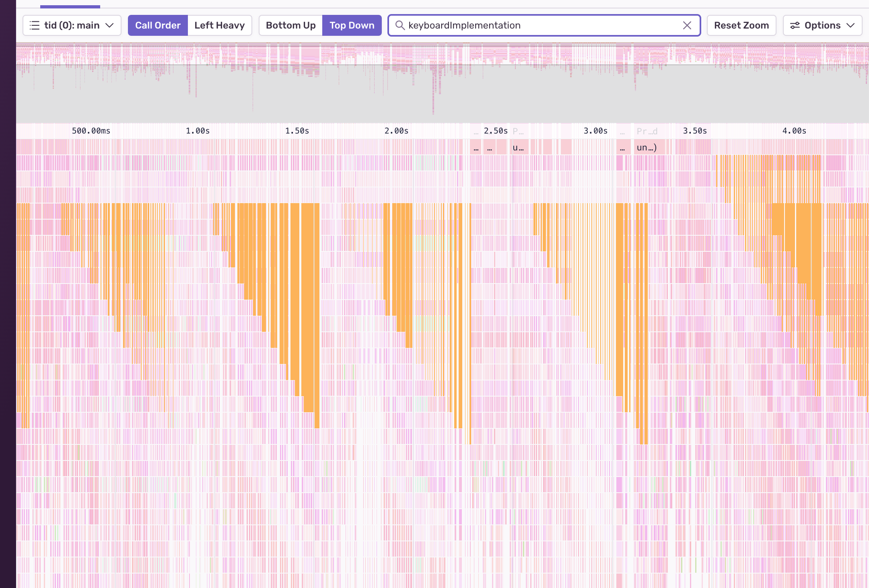This screenshot has height=588, width=869.
Task: Click the 4.00s timeline label
Action: [x=794, y=131]
